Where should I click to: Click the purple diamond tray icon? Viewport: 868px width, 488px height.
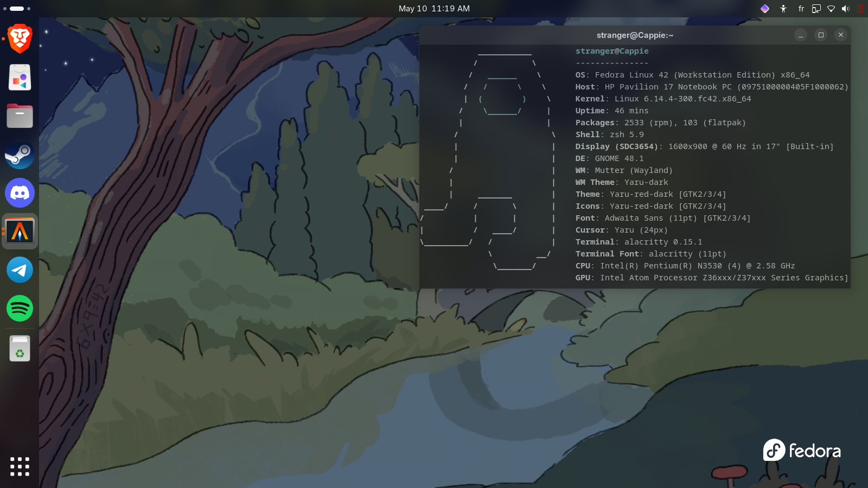[x=765, y=9]
